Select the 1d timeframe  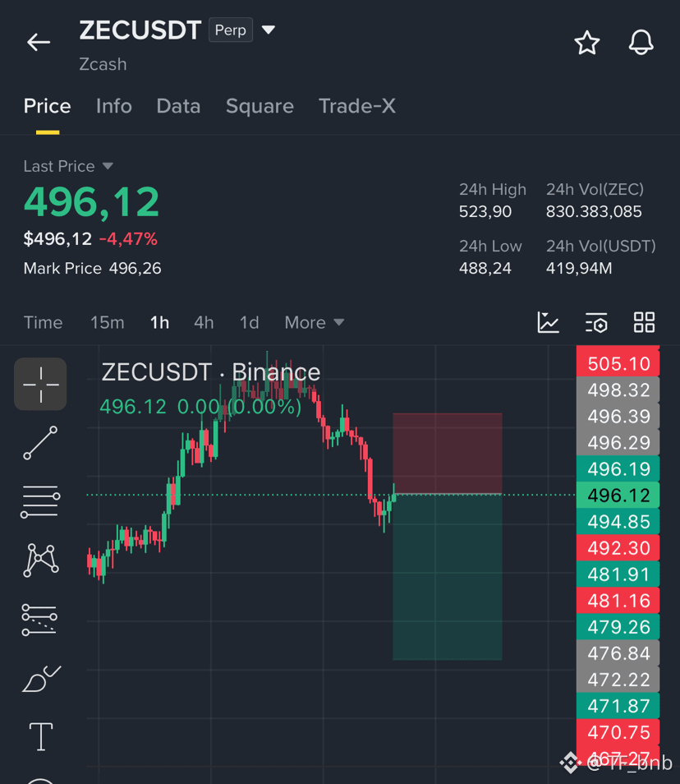(250, 322)
